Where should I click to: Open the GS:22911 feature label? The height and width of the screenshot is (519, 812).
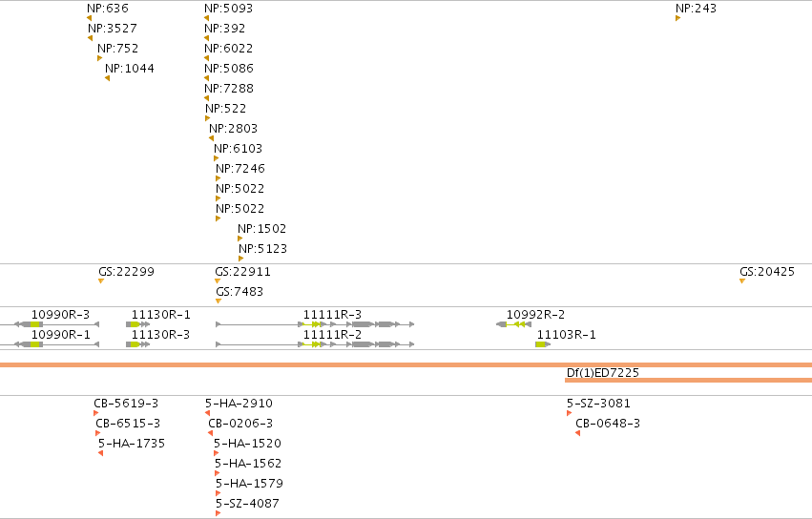pyautogui.click(x=243, y=272)
